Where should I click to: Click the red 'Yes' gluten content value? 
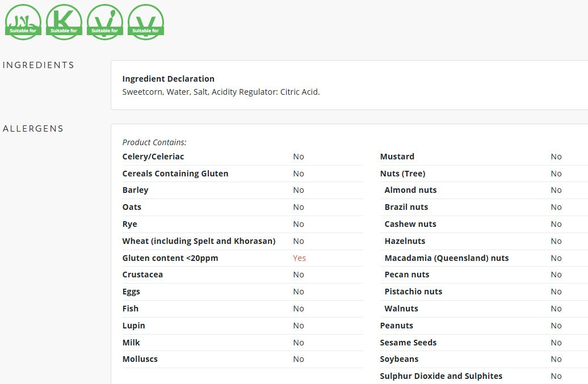299,258
